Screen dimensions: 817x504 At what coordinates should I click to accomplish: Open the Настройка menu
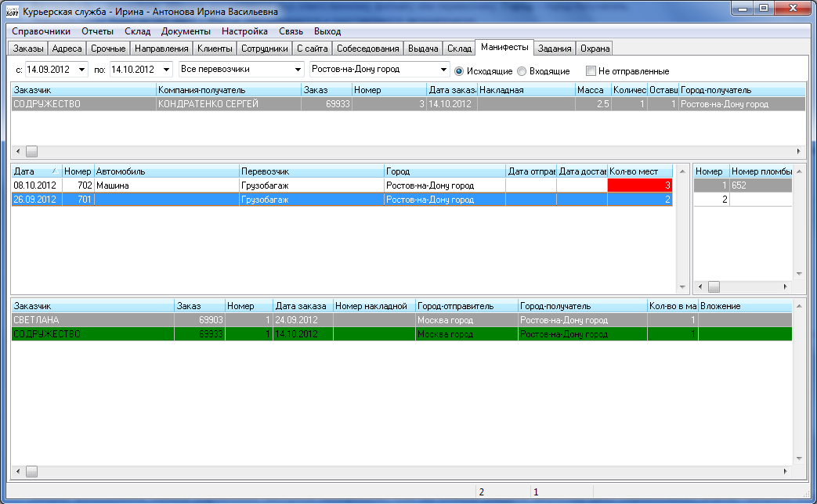(x=245, y=31)
